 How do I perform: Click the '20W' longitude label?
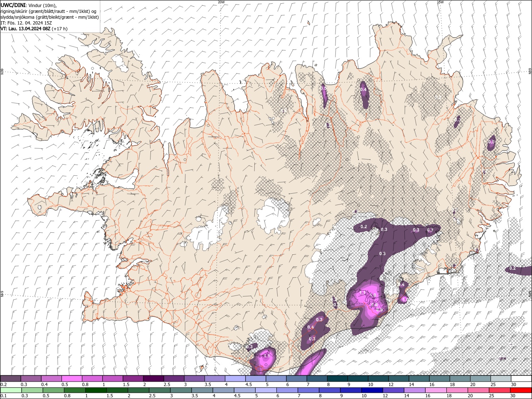point(221,2)
